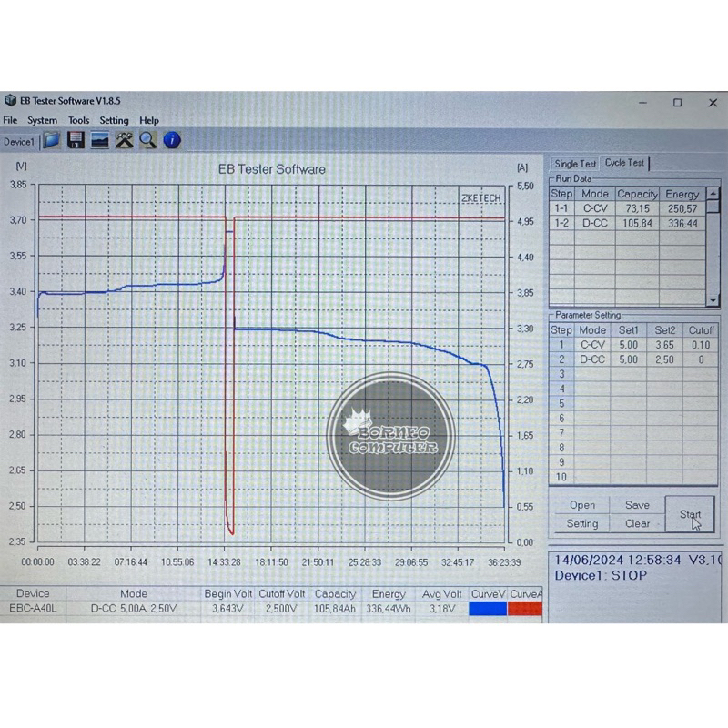Screen dimensions: 728x728
Task: Open the Tools menu
Action: 78,120
